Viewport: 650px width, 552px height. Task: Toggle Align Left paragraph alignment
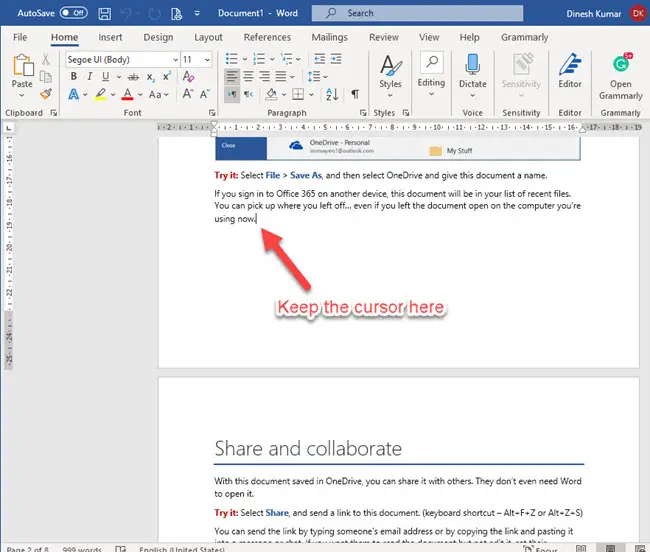[x=232, y=77]
